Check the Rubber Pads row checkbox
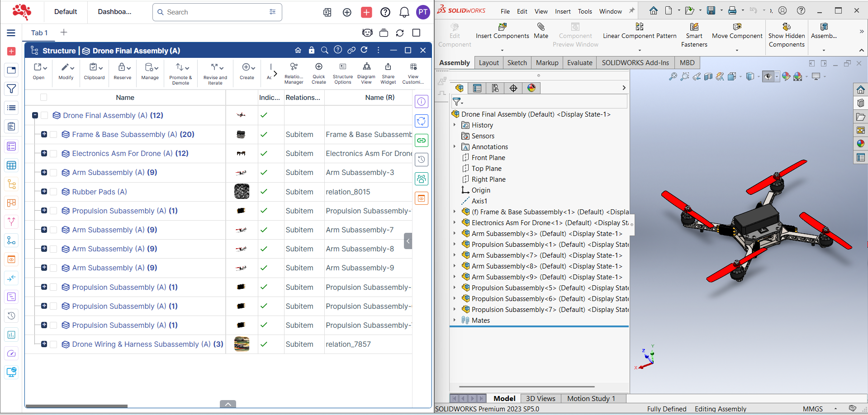The width and height of the screenshot is (868, 415). click(53, 192)
